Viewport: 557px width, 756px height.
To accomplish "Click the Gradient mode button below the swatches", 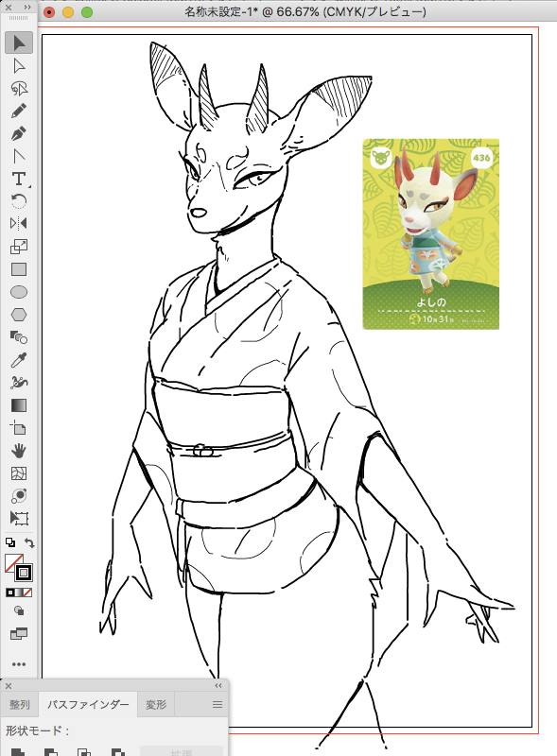I will 19,593.
